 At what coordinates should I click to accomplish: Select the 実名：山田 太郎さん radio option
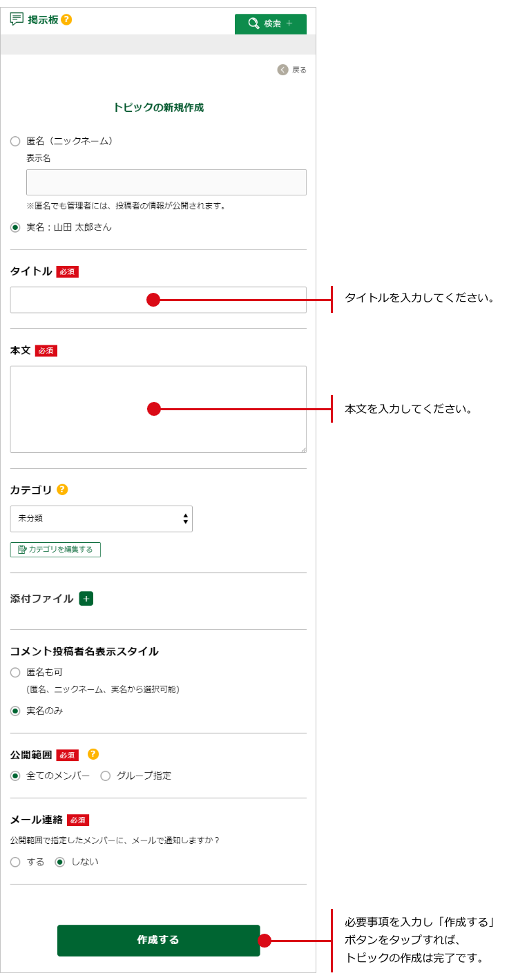tap(15, 227)
